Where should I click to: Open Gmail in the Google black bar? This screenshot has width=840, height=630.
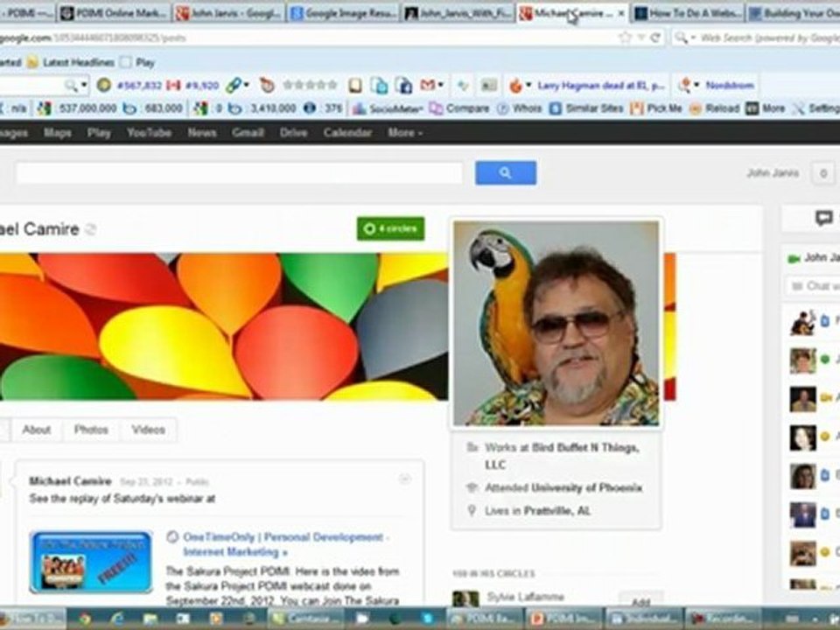pos(248,133)
